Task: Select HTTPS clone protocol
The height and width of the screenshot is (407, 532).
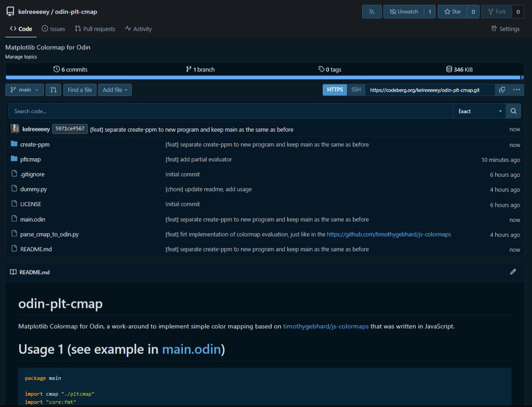Action: [x=335, y=90]
